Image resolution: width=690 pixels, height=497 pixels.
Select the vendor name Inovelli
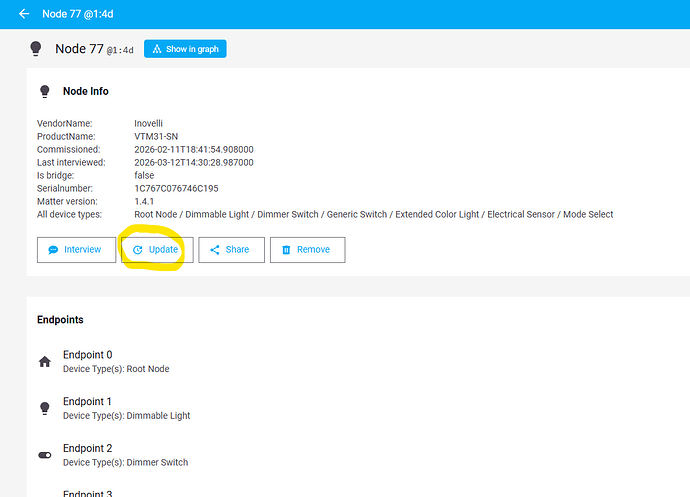(148, 123)
